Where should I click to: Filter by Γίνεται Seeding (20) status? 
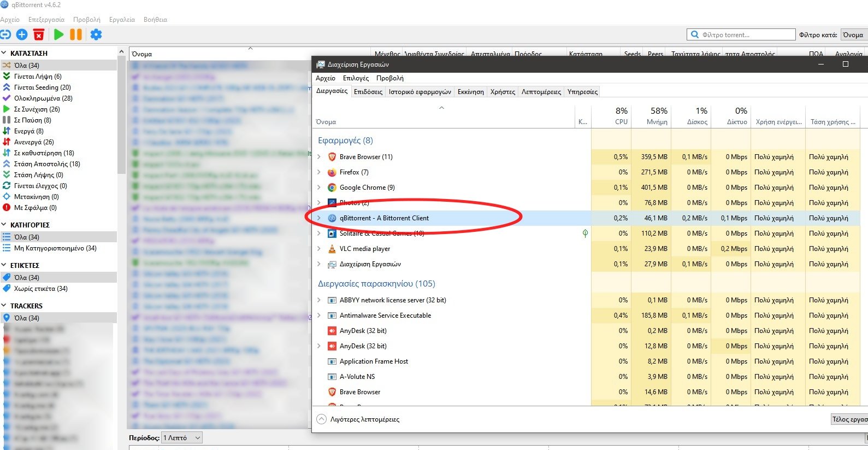43,87
